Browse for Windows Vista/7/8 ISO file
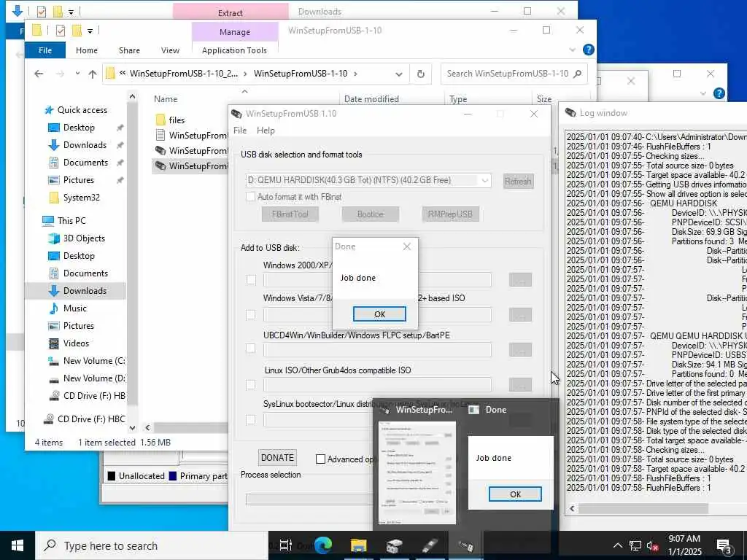The image size is (747, 560). pos(520,315)
